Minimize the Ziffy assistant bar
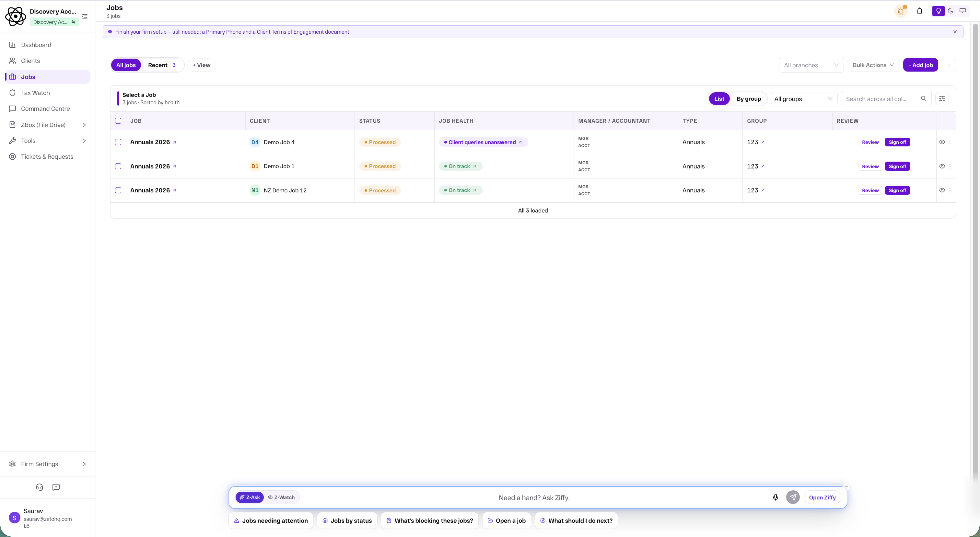The width and height of the screenshot is (980, 537). (x=846, y=487)
